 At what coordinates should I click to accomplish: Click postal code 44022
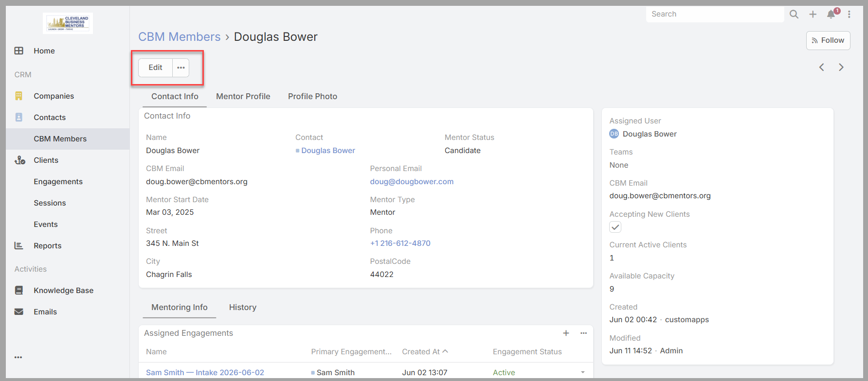click(382, 275)
